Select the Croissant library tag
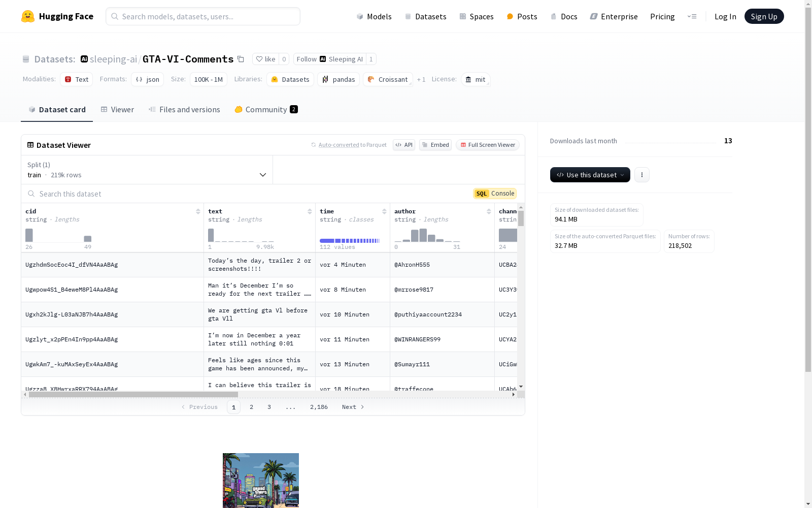Viewport: 812px width, 508px height. 388,79
